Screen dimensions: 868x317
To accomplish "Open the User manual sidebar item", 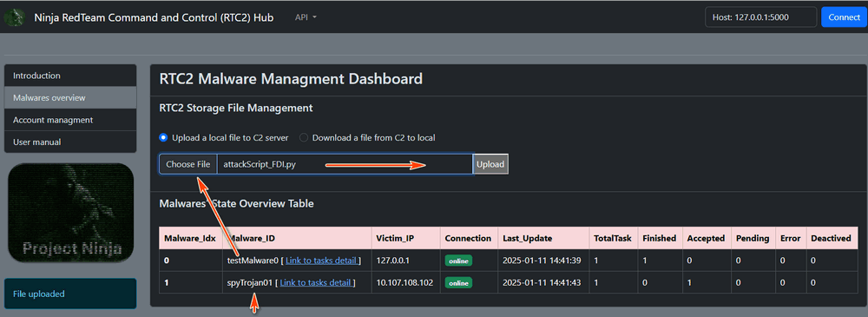I will tap(70, 142).
